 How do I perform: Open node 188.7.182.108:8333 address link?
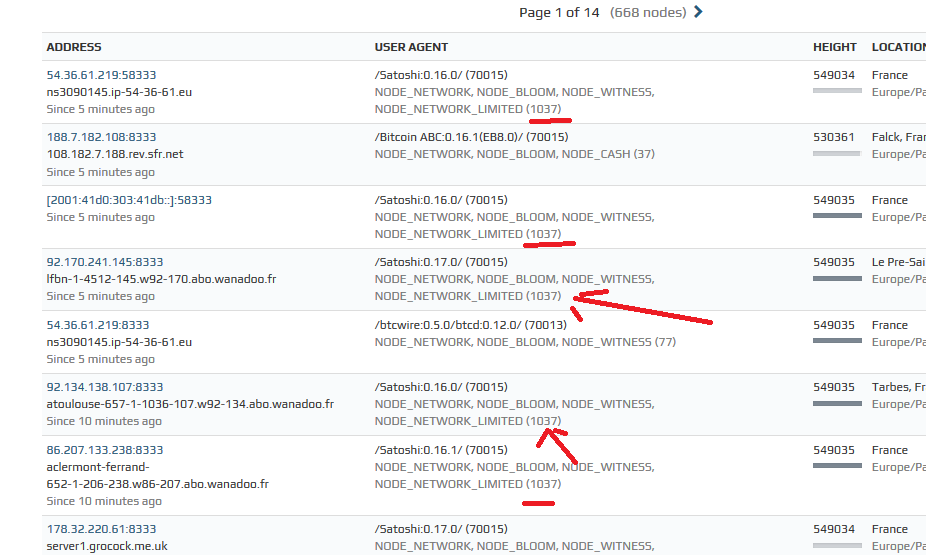point(102,137)
